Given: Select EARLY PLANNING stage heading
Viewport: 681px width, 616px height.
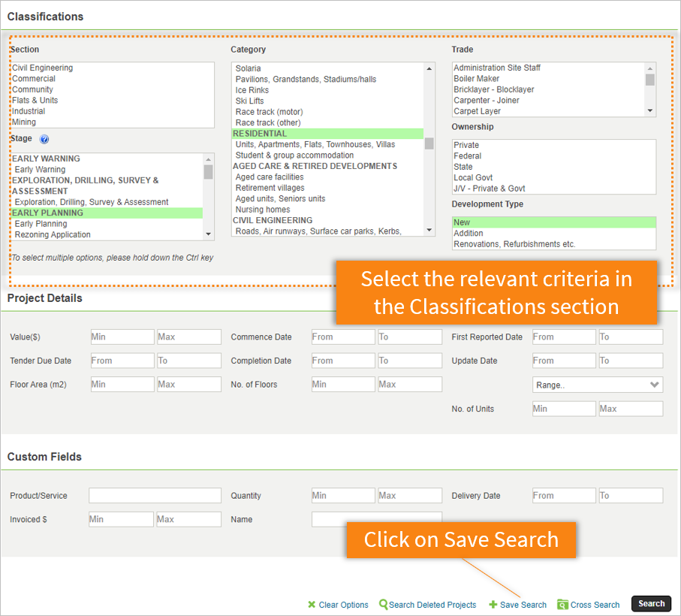Looking at the screenshot, I should [x=107, y=213].
